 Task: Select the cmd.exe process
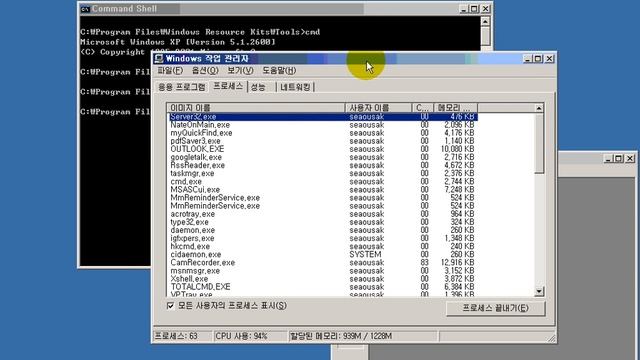[x=186, y=182]
